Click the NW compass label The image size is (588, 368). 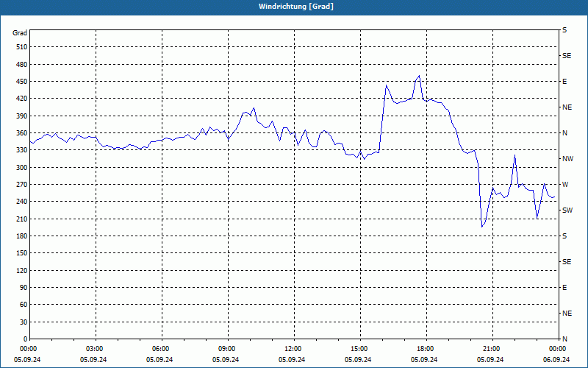567,159
